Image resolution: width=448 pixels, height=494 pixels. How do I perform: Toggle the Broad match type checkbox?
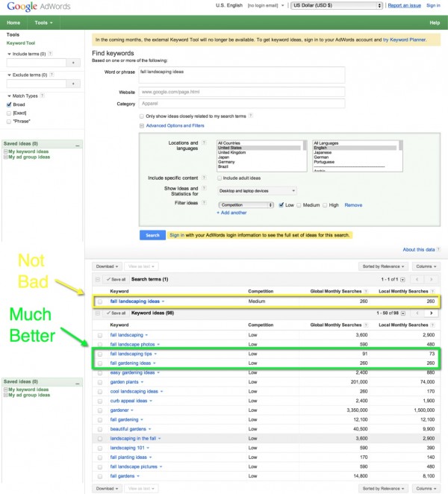(x=9, y=104)
